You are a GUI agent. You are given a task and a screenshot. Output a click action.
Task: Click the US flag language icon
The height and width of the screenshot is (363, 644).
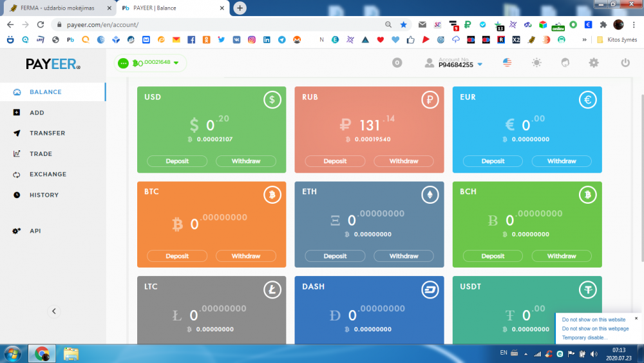(507, 63)
